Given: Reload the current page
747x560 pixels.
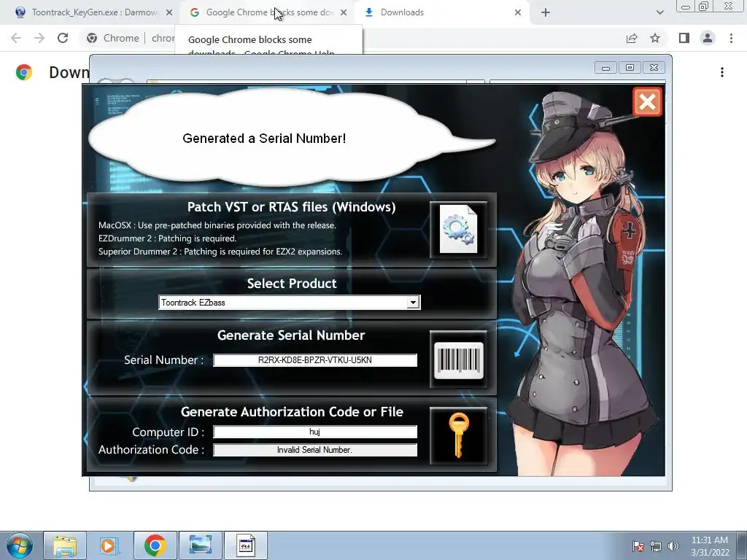Looking at the screenshot, I should pyautogui.click(x=63, y=38).
